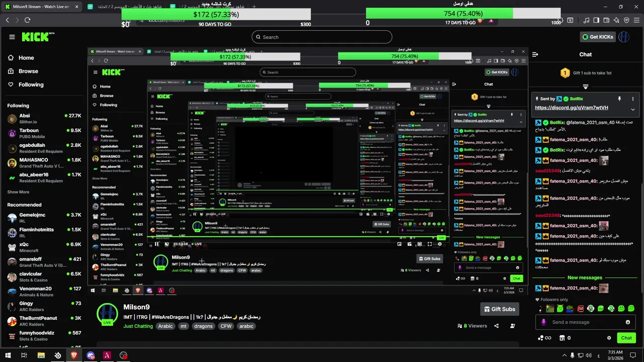This screenshot has height=362, width=644.
Task: Click the KICK logo
Action: click(x=38, y=37)
